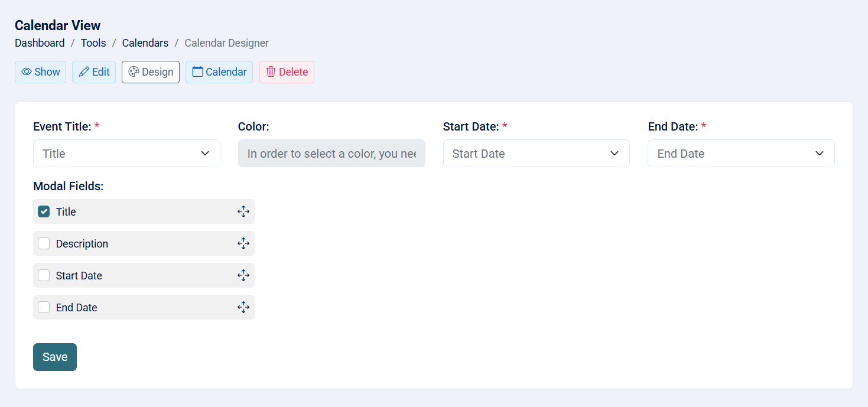Click the move handle on End Date row

(x=243, y=307)
